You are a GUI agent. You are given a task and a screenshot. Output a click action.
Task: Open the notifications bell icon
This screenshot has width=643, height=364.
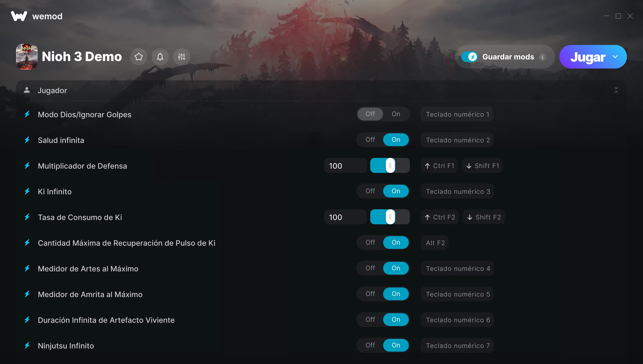160,57
